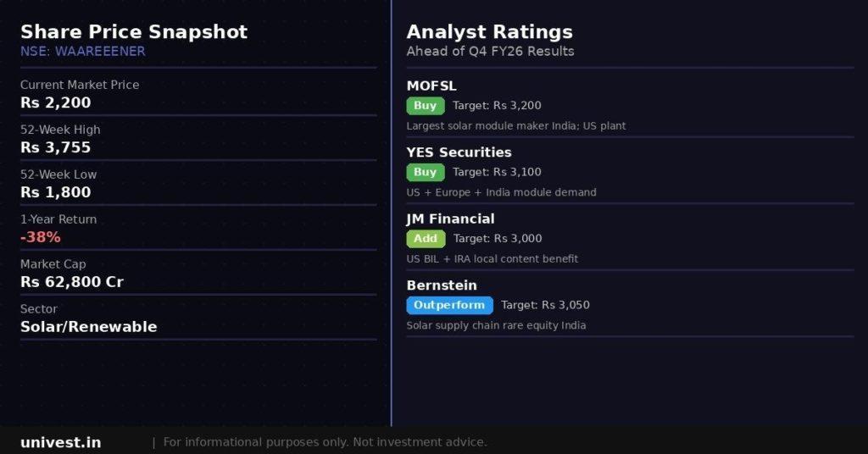Click the JM Financial Add badge

point(426,238)
